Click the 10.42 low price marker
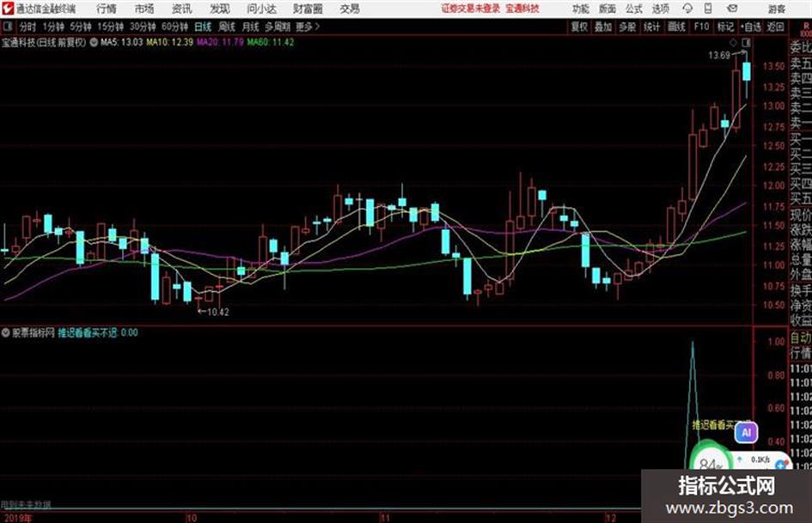Screen dimensions: 812x523 click(218, 313)
